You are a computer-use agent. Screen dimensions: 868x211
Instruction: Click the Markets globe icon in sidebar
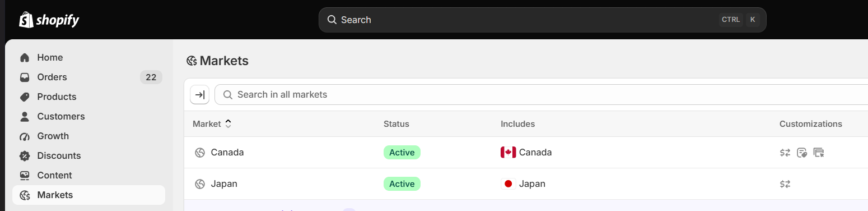25,195
